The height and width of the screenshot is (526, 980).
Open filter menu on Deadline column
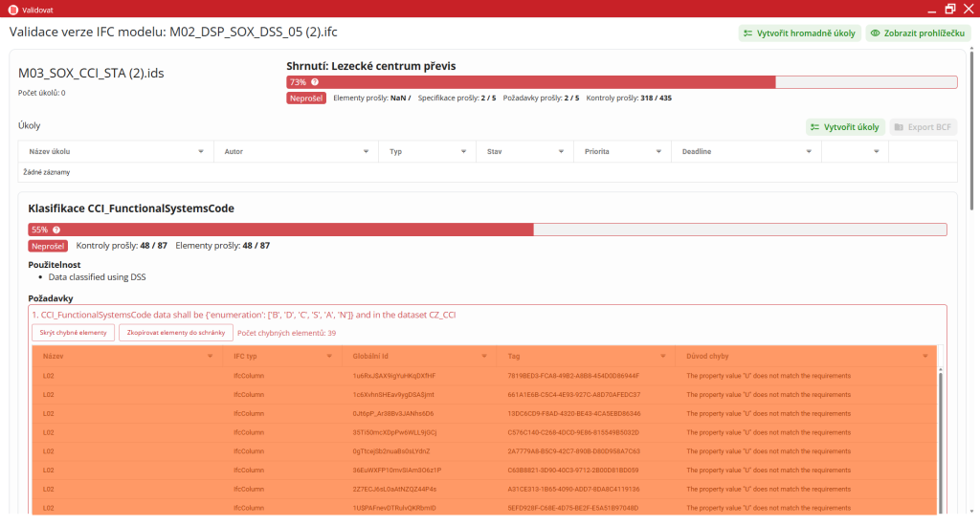[807, 151]
